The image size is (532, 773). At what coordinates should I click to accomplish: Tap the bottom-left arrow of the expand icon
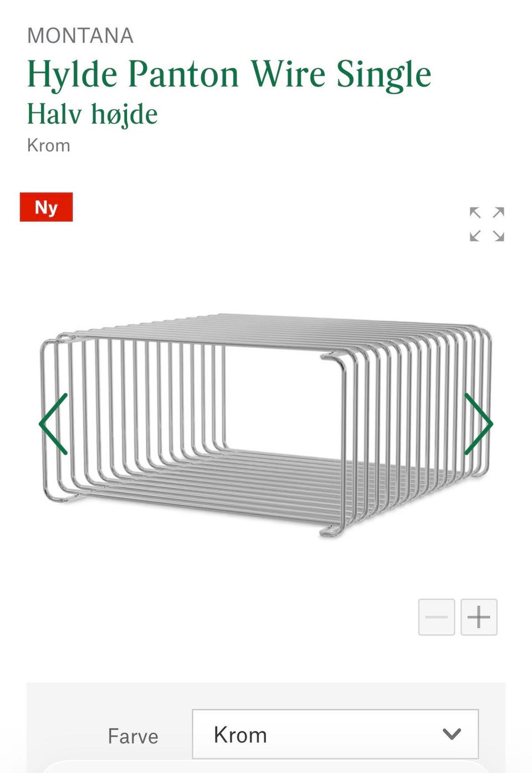click(475, 236)
